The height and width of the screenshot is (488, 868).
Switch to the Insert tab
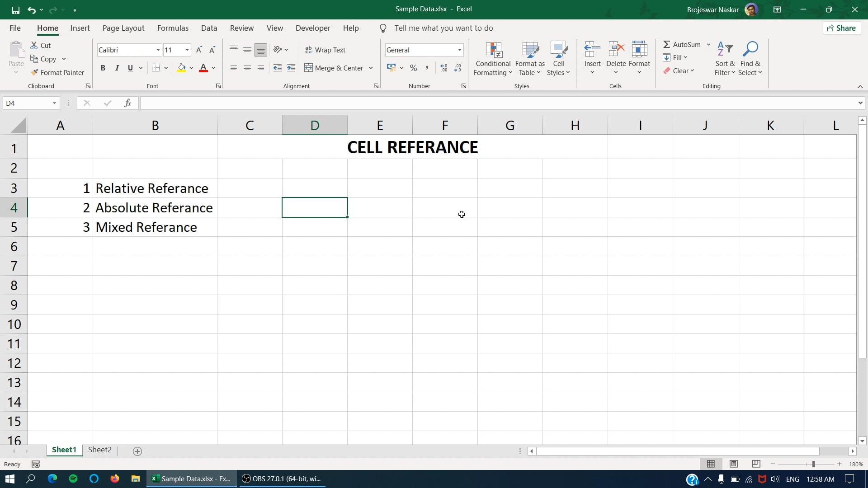pyautogui.click(x=80, y=28)
